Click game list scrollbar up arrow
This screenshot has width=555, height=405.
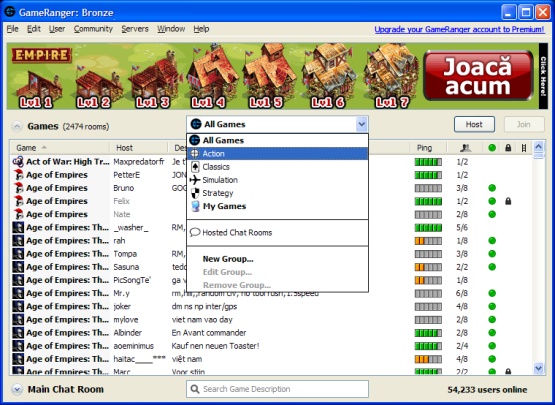point(538,146)
